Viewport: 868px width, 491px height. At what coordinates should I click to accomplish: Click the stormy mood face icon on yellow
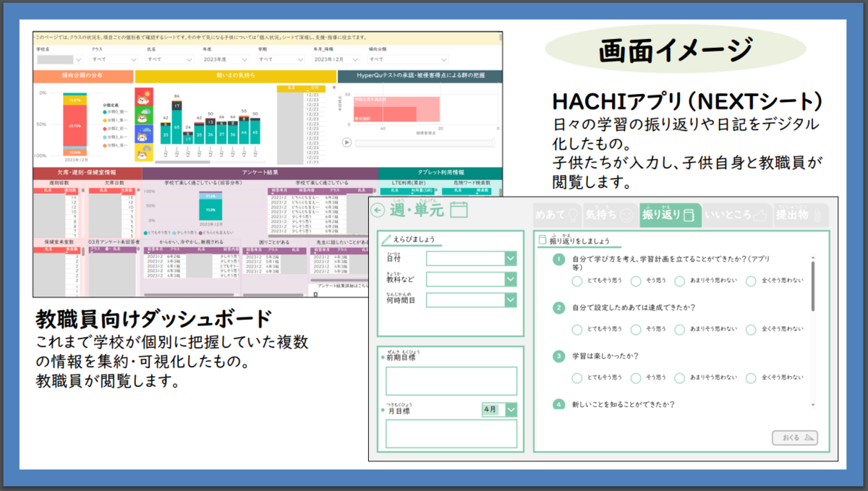[x=143, y=153]
